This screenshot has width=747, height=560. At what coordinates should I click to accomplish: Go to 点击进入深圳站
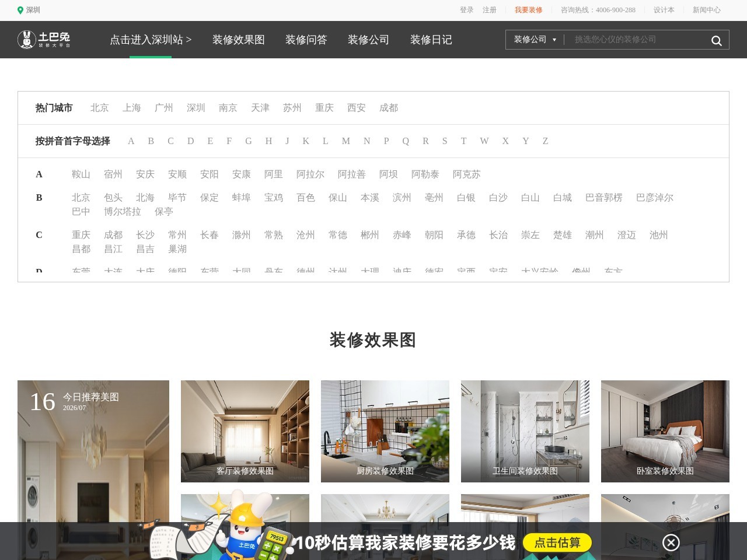[151, 40]
